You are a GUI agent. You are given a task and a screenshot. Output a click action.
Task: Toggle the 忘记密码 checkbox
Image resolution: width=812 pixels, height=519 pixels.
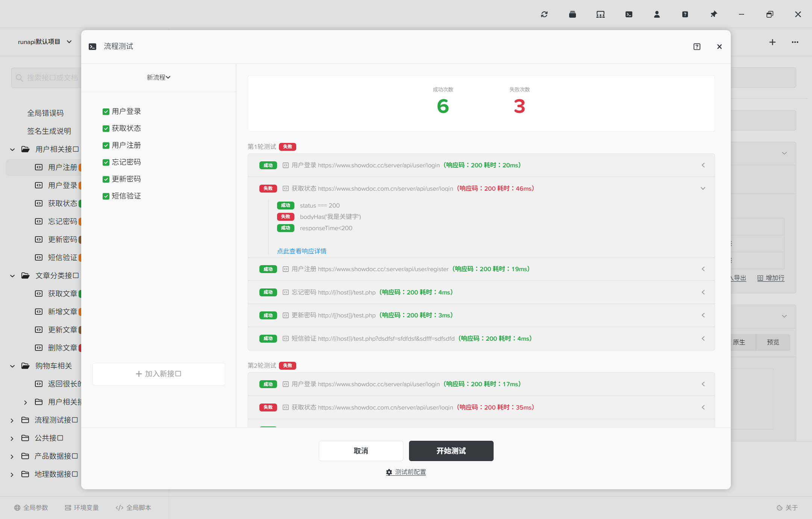106,162
